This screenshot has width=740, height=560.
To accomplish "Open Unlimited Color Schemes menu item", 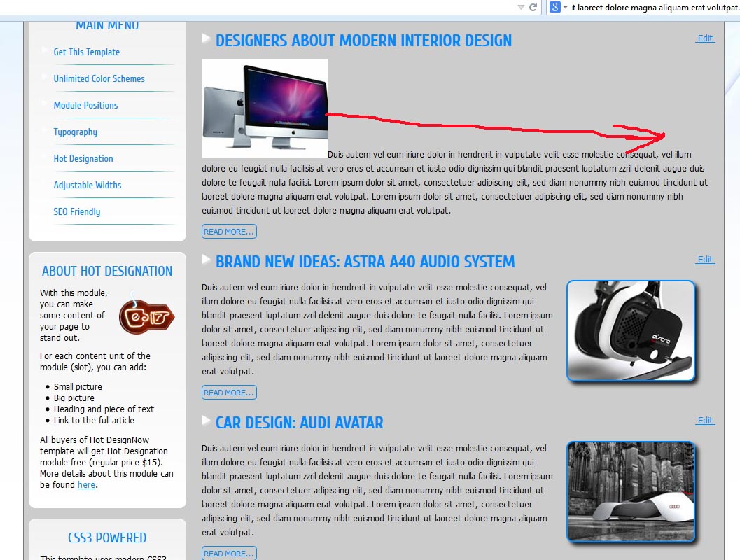I will point(99,78).
